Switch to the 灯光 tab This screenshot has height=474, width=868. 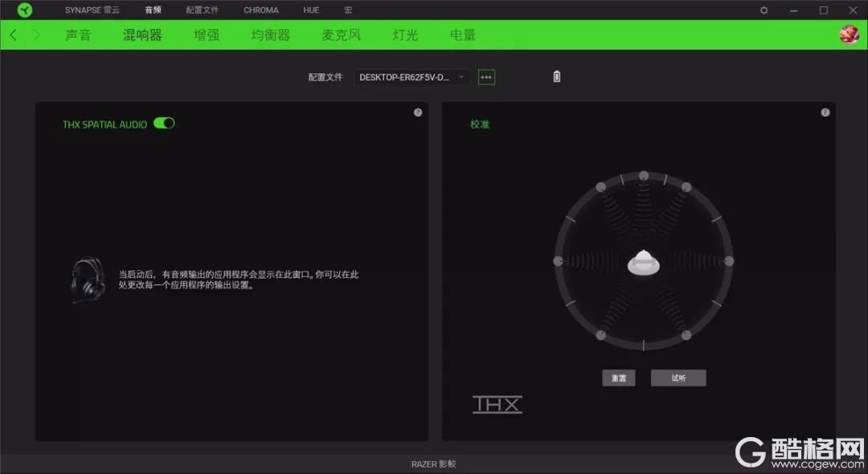click(x=405, y=35)
